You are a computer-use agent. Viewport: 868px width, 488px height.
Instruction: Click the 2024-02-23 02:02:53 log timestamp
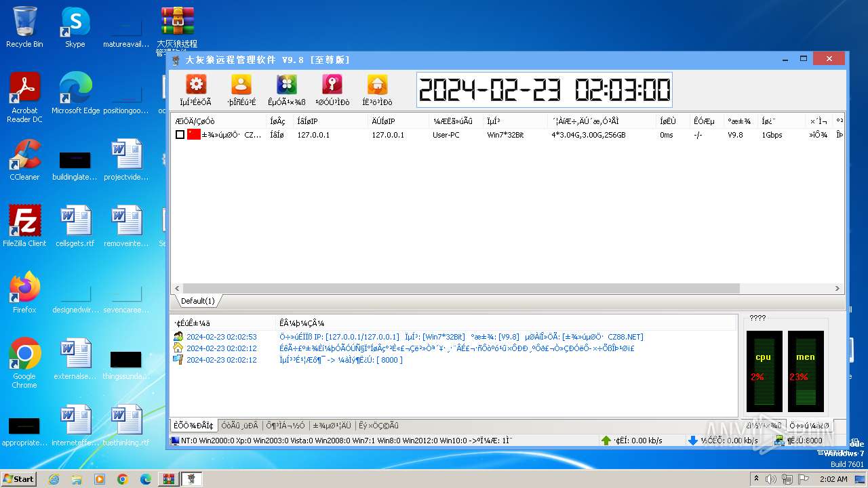(x=222, y=337)
